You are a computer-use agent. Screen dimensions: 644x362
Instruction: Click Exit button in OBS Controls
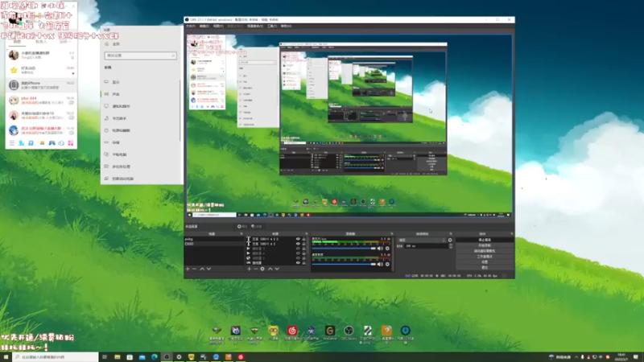click(485, 267)
